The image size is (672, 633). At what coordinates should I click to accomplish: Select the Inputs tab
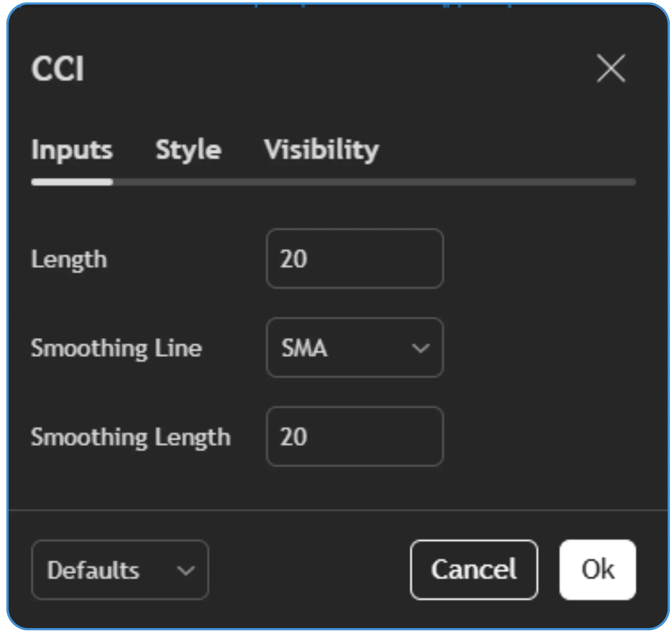click(72, 150)
